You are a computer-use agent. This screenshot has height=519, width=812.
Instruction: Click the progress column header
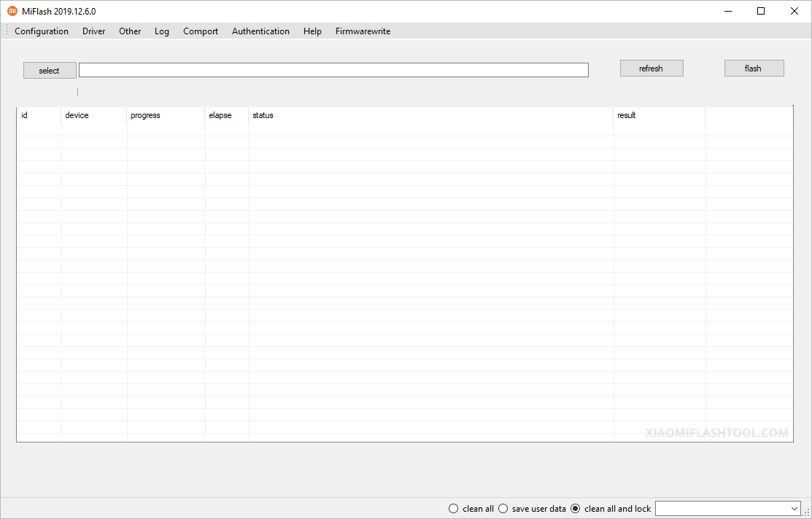166,115
